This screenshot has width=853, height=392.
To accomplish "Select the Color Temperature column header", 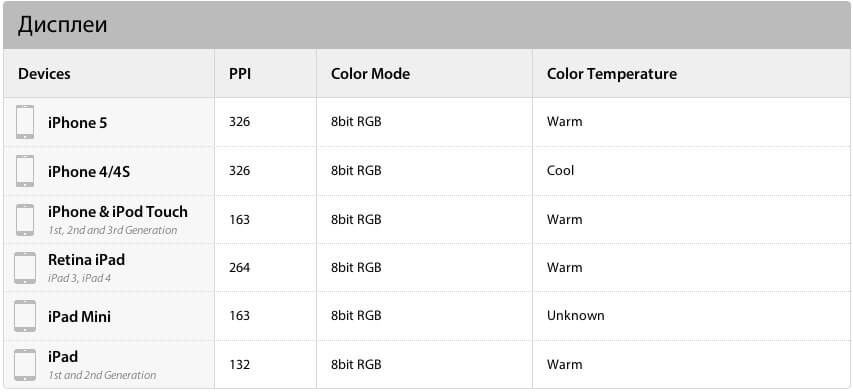I will click(x=612, y=73).
